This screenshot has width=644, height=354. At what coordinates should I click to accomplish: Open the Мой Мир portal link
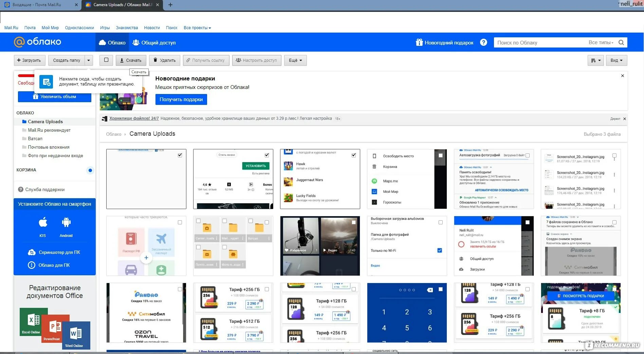click(50, 28)
